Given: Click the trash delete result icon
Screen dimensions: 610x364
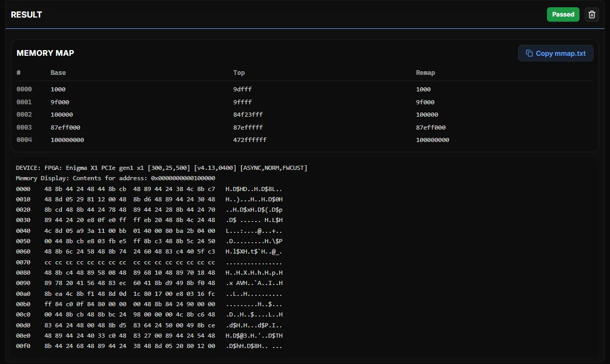Looking at the screenshot, I should [592, 14].
